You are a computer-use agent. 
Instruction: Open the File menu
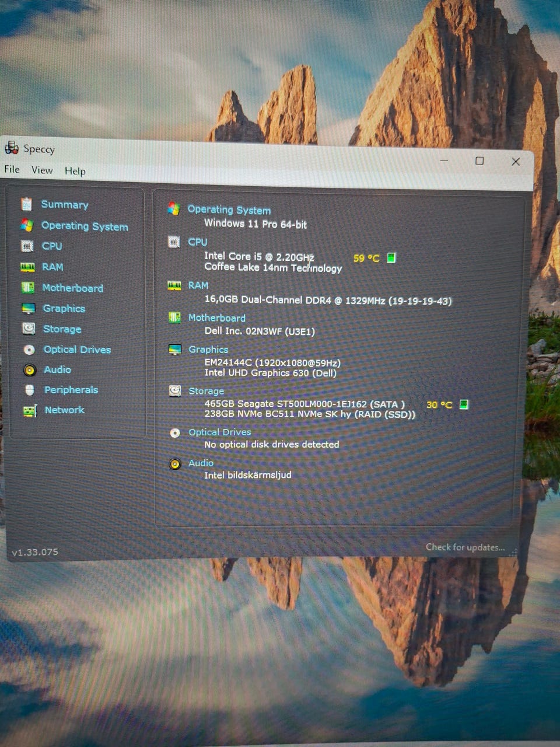[12, 169]
